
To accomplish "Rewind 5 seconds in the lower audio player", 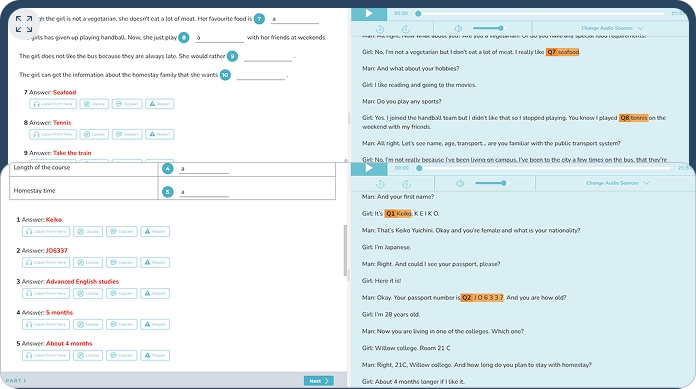I will (x=380, y=184).
